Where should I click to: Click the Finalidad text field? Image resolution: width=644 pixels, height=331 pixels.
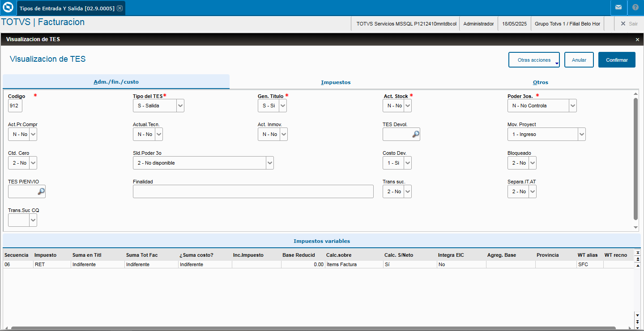point(253,191)
